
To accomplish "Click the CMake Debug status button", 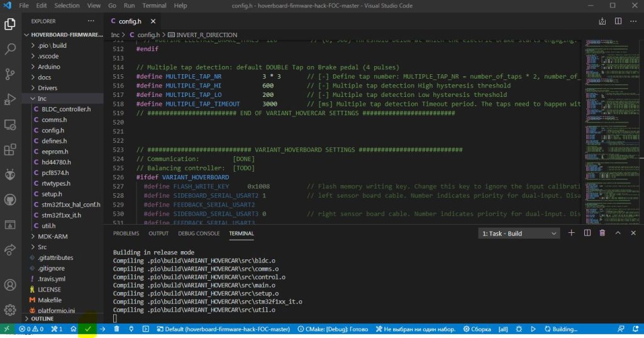I will point(333,329).
